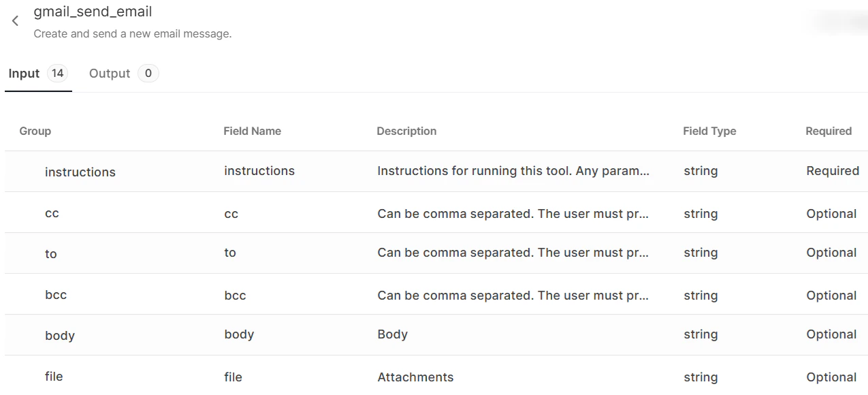Open the body field row

[x=60, y=335]
